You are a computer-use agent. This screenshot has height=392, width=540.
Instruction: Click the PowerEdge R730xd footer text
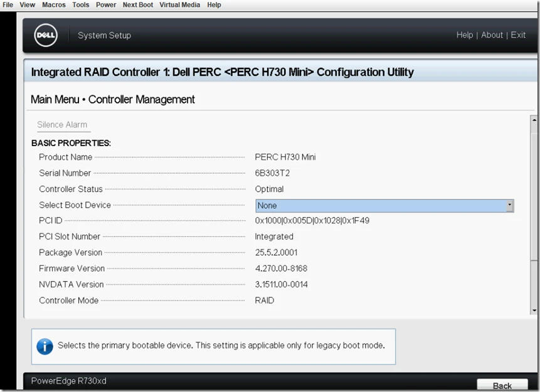pyautogui.click(x=68, y=381)
